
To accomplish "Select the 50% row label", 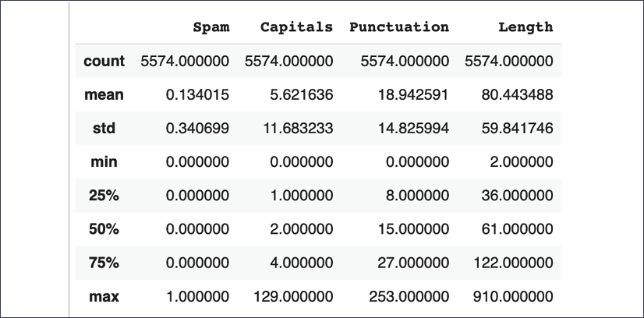I will (104, 229).
